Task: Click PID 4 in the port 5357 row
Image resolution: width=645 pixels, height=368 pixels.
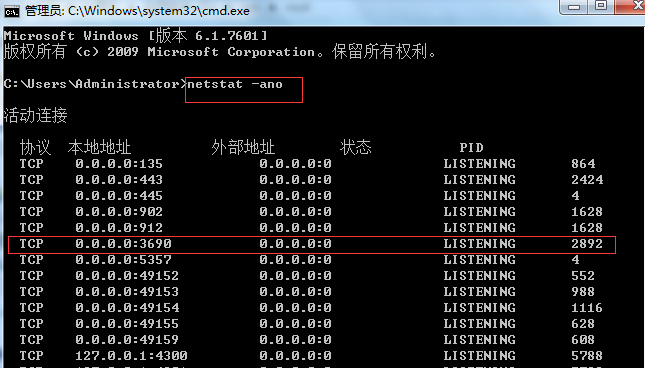Action: click(575, 260)
